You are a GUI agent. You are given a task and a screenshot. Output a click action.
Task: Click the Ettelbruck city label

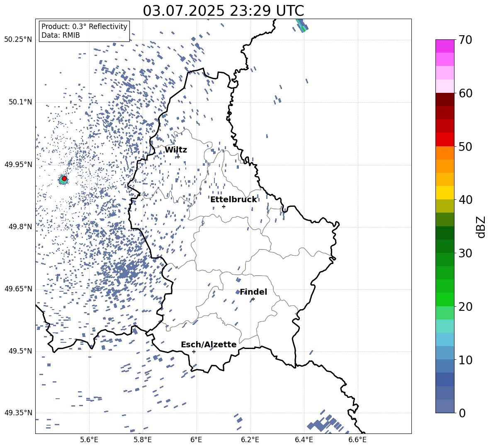pyautogui.click(x=233, y=200)
